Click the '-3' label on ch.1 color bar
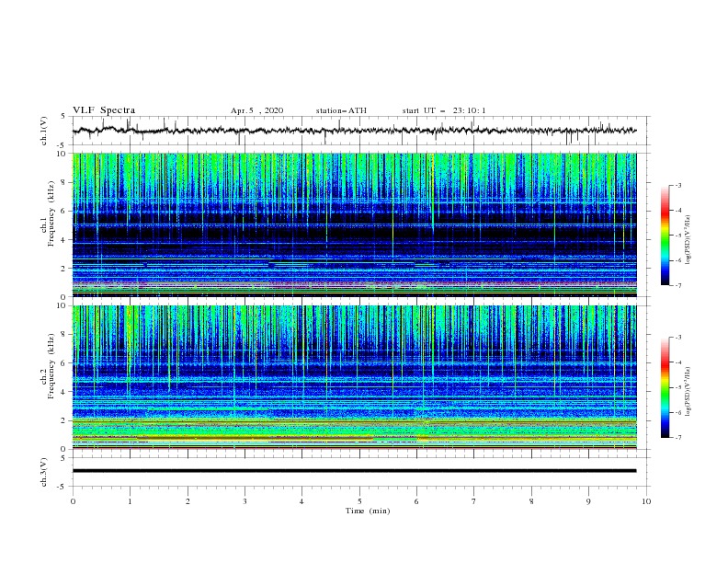The width and height of the screenshot is (728, 563). pos(678,185)
